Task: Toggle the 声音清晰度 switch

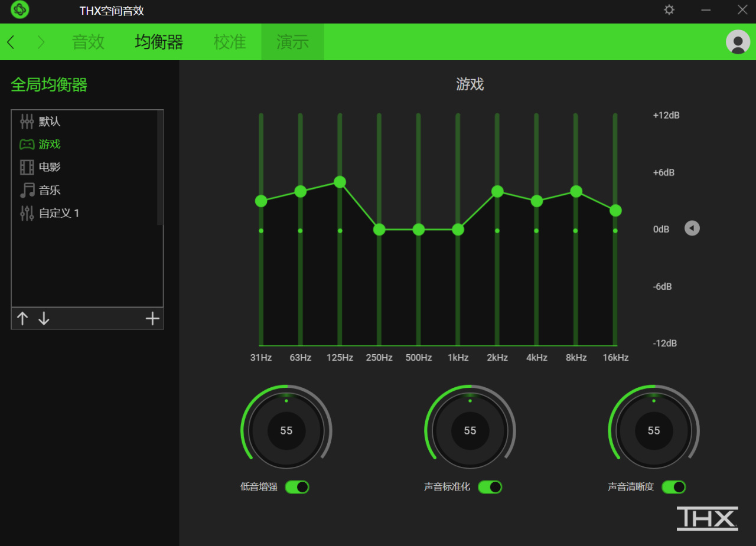Action: pos(673,487)
